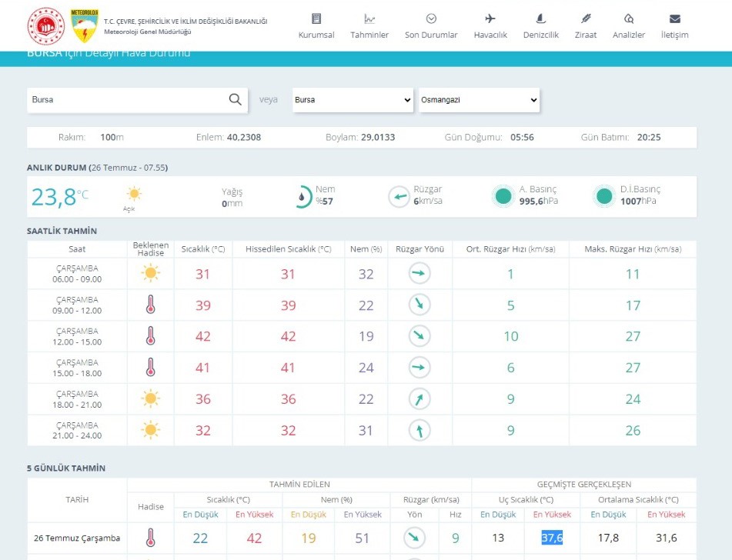732x560 pixels.
Task: Open the Bursa province dropdown
Action: click(353, 100)
